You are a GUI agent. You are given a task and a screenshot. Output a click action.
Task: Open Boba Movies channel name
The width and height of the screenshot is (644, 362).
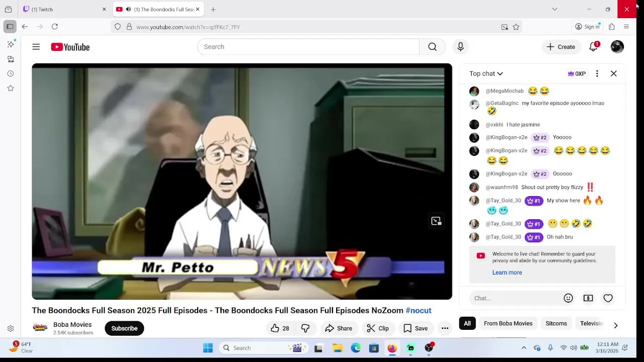click(x=72, y=324)
